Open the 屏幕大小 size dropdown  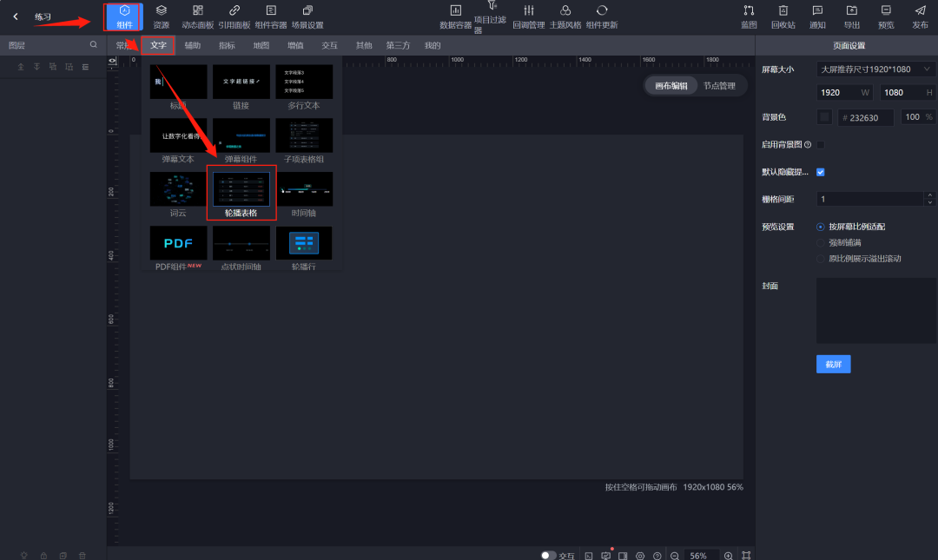[x=875, y=69]
